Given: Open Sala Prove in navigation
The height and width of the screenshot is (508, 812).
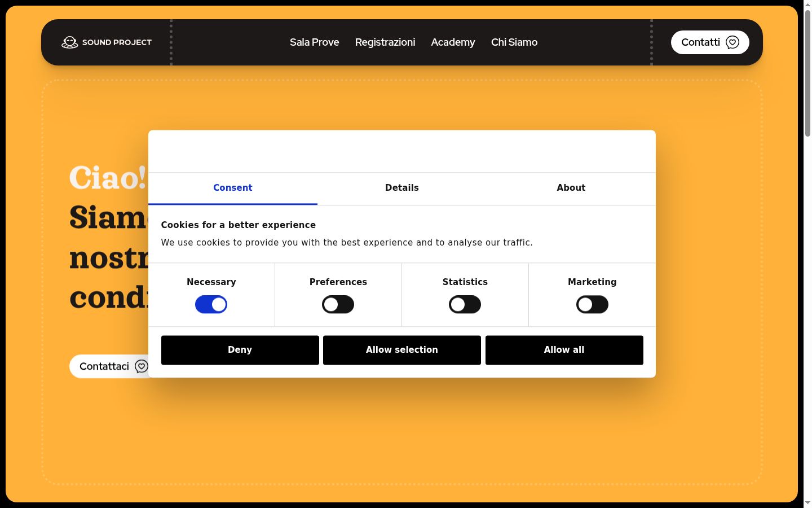Looking at the screenshot, I should (315, 42).
